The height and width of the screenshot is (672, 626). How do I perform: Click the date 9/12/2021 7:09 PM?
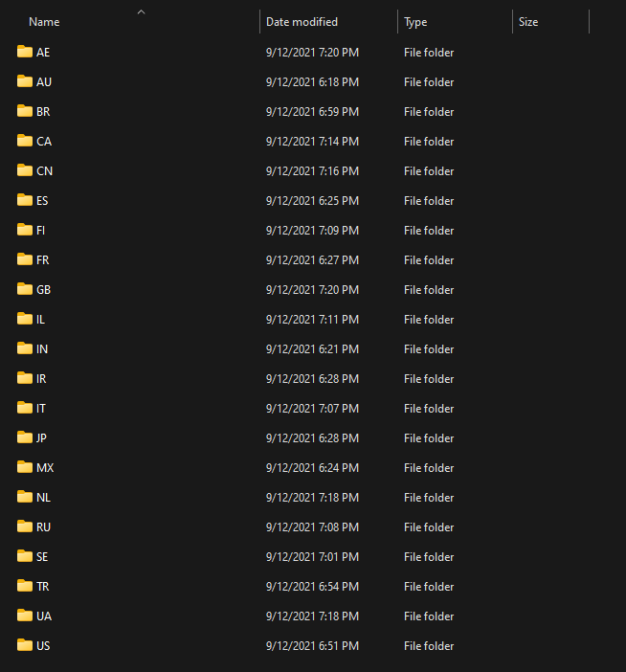312,230
